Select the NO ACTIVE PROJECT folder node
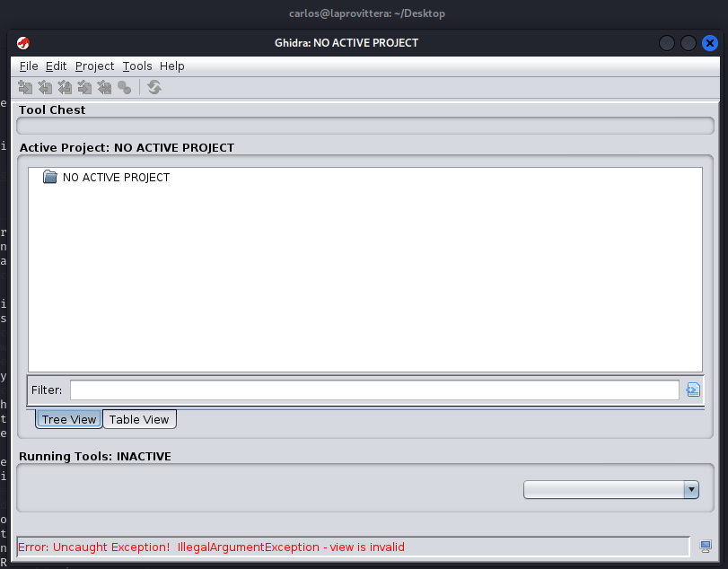 pyautogui.click(x=116, y=178)
